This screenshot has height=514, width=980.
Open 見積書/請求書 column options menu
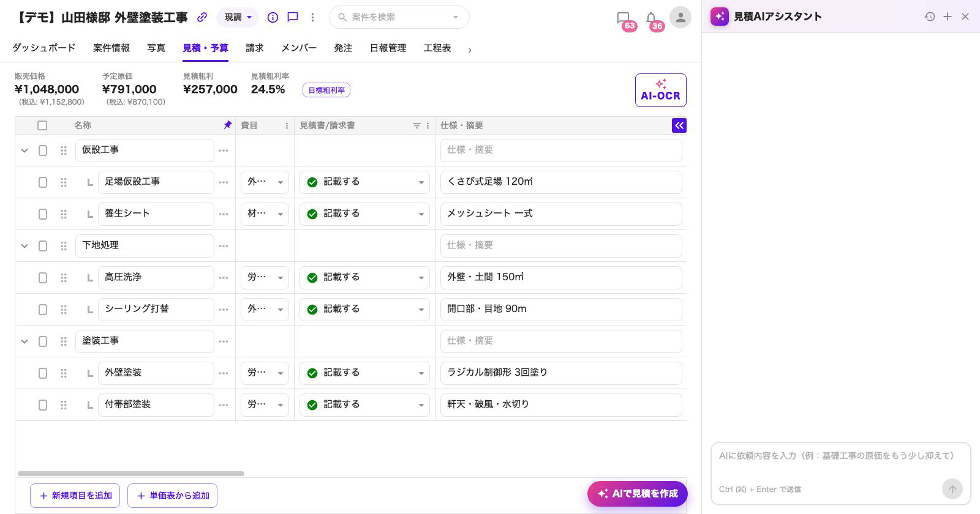[x=428, y=125]
